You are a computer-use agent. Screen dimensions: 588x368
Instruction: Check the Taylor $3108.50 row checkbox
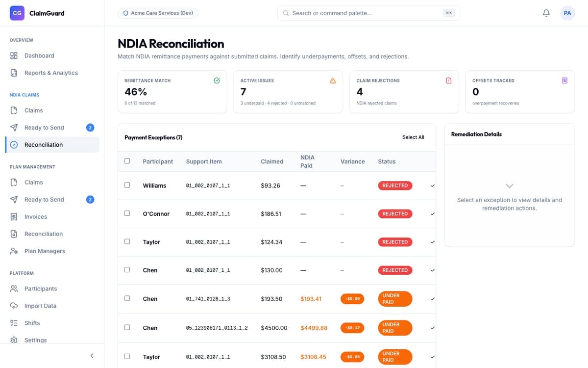127,356
